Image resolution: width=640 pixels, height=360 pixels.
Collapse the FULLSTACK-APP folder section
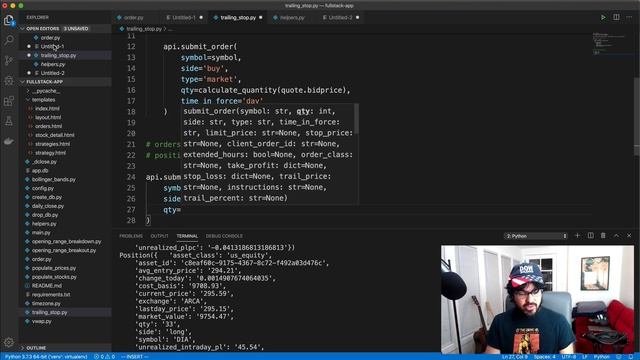(65, 82)
